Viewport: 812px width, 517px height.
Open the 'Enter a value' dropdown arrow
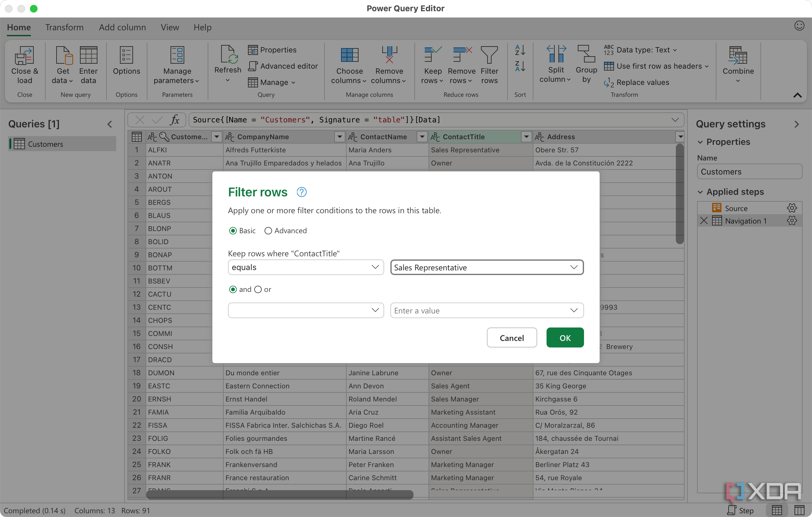tap(574, 310)
